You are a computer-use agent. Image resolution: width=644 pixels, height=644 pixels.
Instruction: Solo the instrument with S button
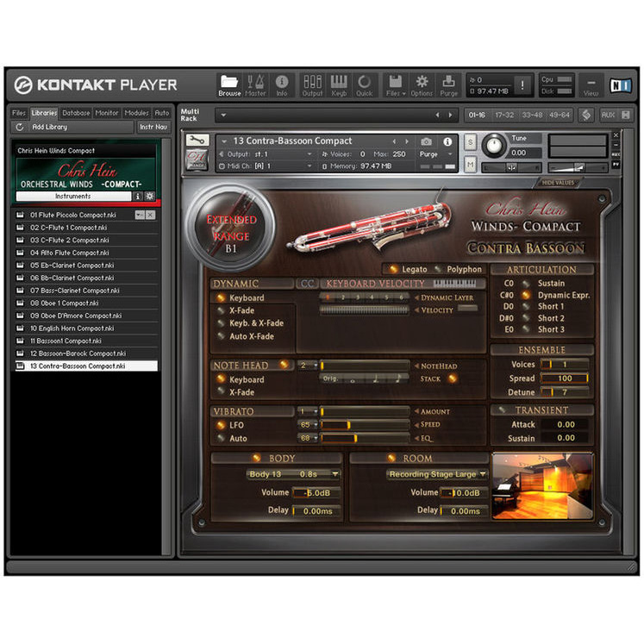point(470,142)
